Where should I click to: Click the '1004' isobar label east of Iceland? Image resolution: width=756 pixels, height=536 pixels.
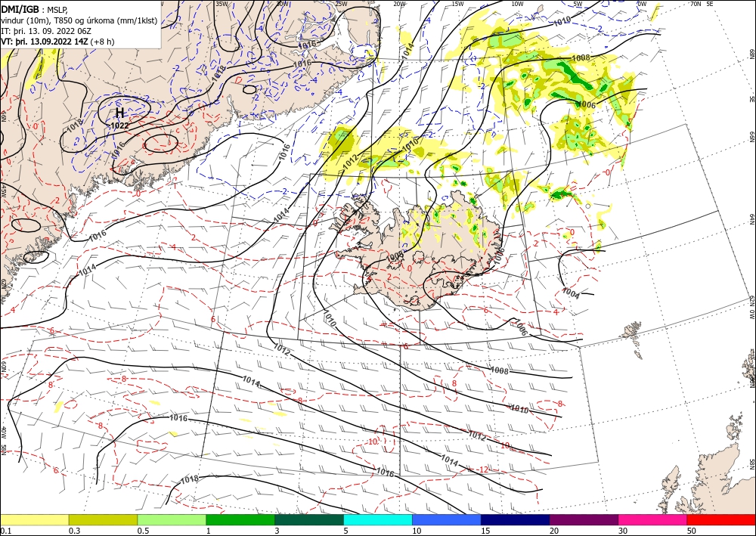coord(570,293)
